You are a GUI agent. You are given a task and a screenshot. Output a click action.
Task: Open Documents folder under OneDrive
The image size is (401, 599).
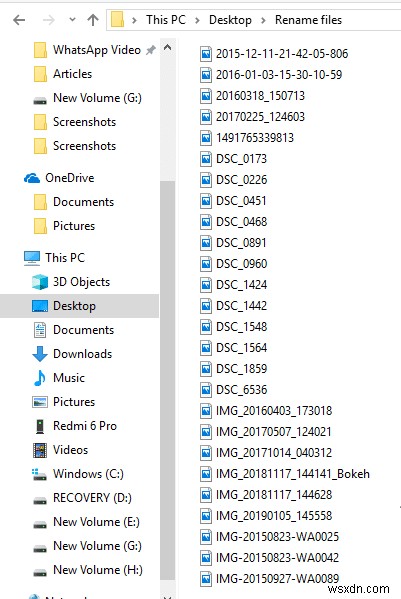pyautogui.click(x=83, y=202)
